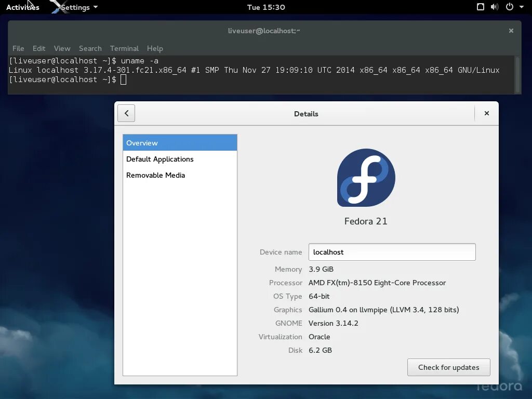
Task: Click the back arrow in Details window
Action: [126, 113]
